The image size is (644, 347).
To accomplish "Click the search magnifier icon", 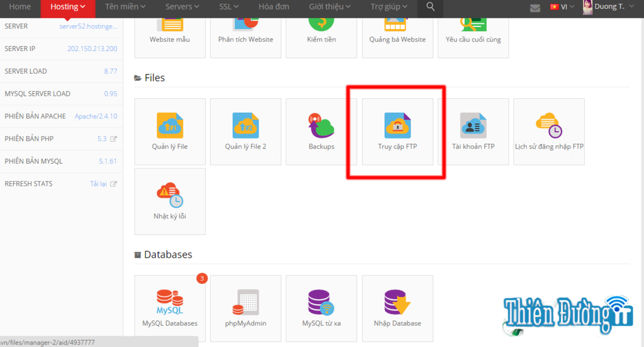I will tap(430, 7).
